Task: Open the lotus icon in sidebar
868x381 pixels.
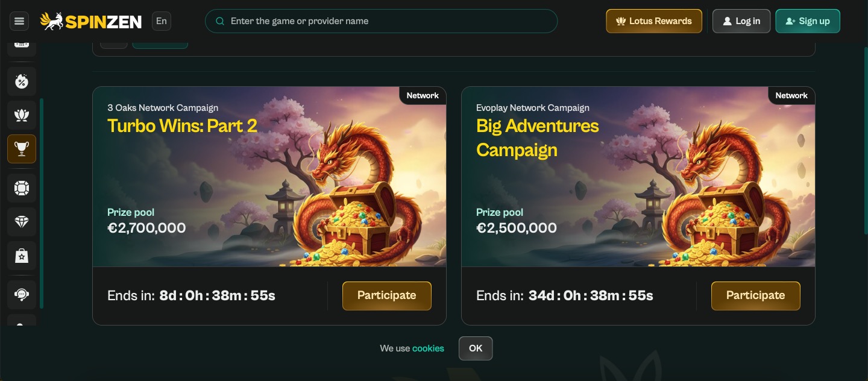Action: click(22, 114)
